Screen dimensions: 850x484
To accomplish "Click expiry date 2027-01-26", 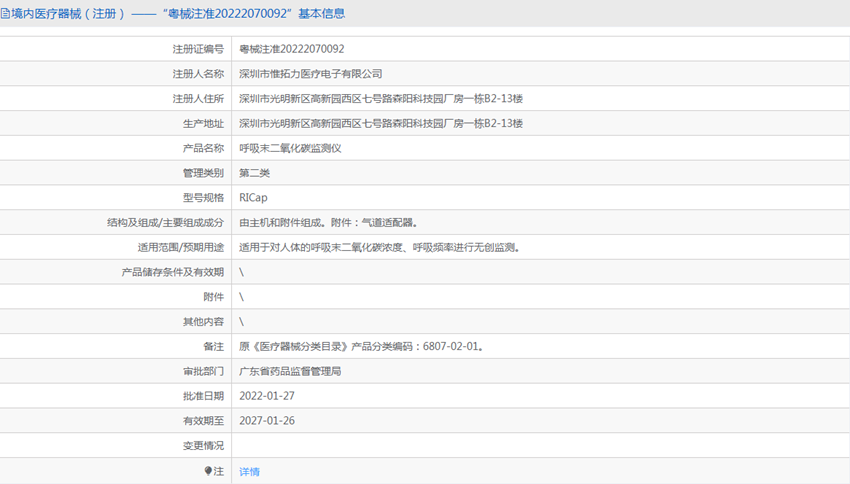I will [x=267, y=421].
